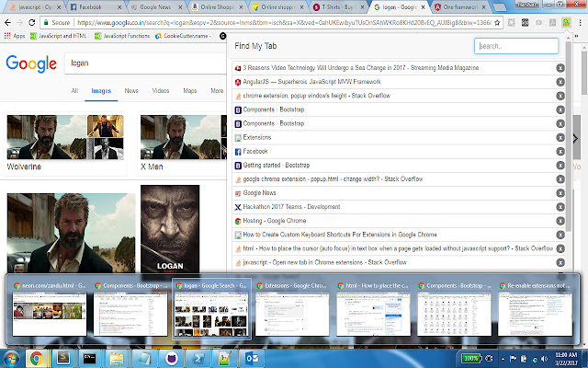Screen dimensions: 588x368
Task: Select the Maps search filter
Action: point(190,91)
